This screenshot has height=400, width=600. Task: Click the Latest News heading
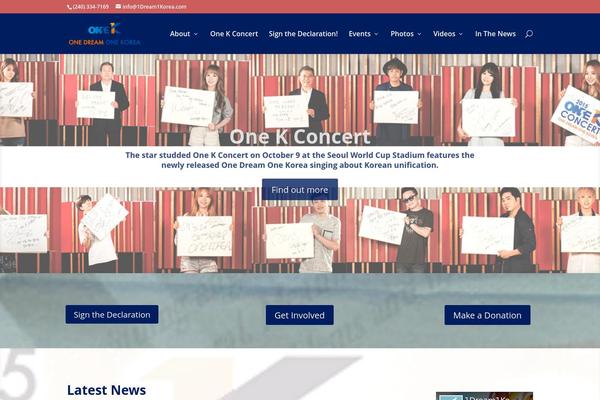(x=106, y=390)
